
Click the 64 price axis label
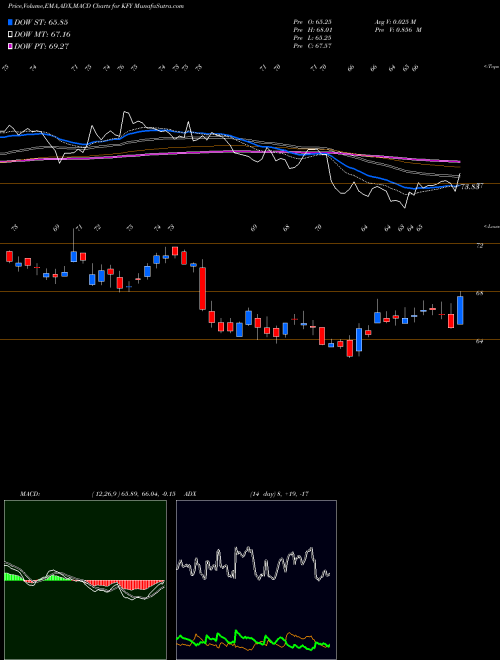479,341
